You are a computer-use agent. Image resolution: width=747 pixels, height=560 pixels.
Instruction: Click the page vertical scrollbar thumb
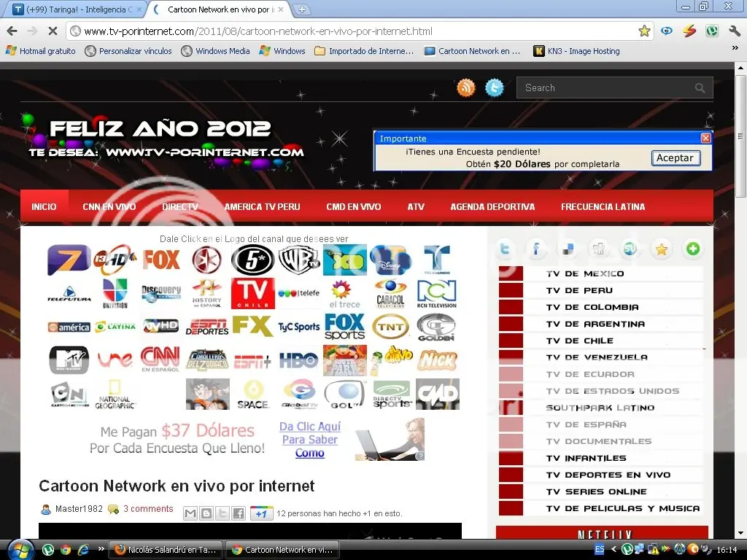(741, 136)
